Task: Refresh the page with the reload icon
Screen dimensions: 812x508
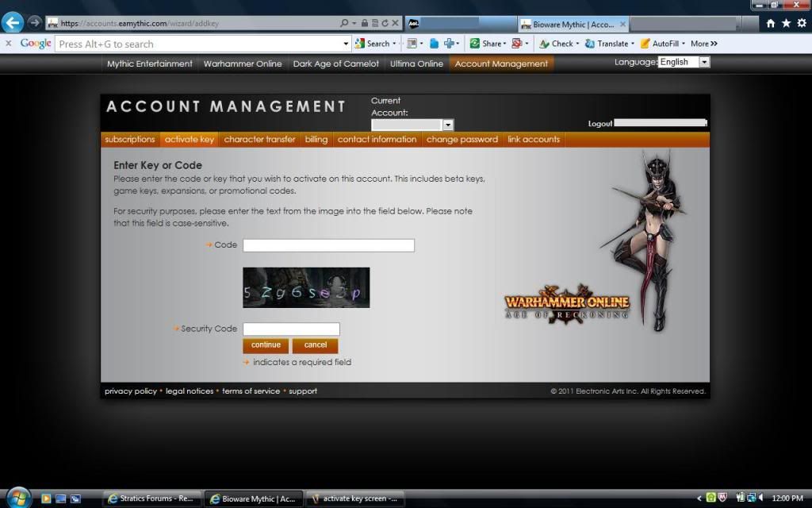Action: (x=385, y=23)
